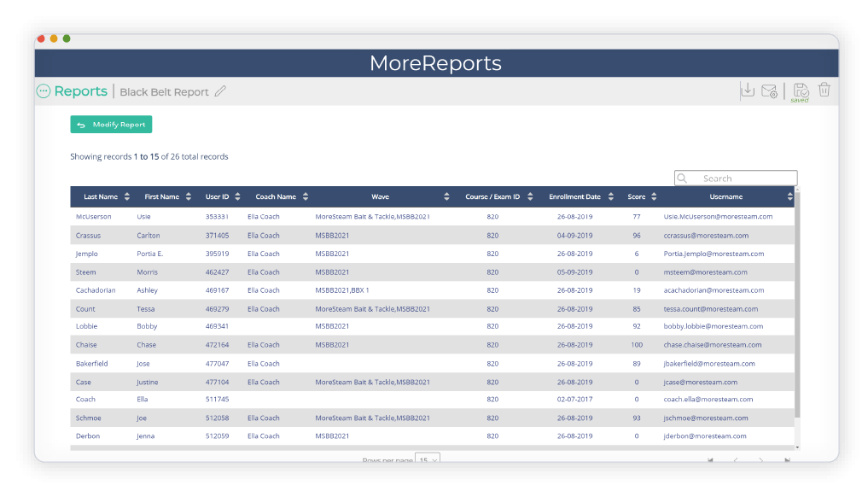
Task: Click the Reports breadcrumb link
Action: coord(81,91)
